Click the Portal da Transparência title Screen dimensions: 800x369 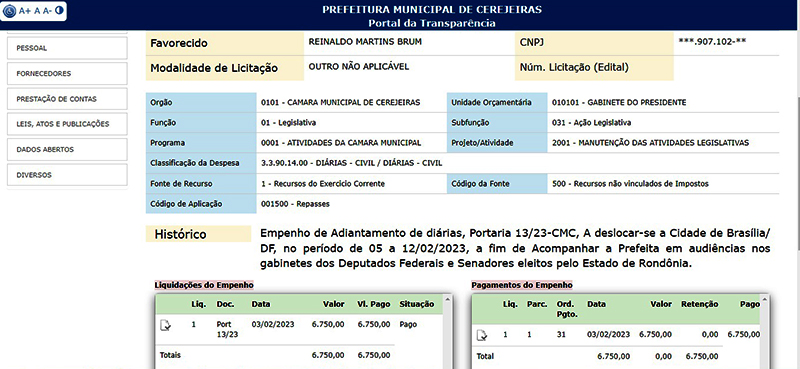[x=432, y=23]
